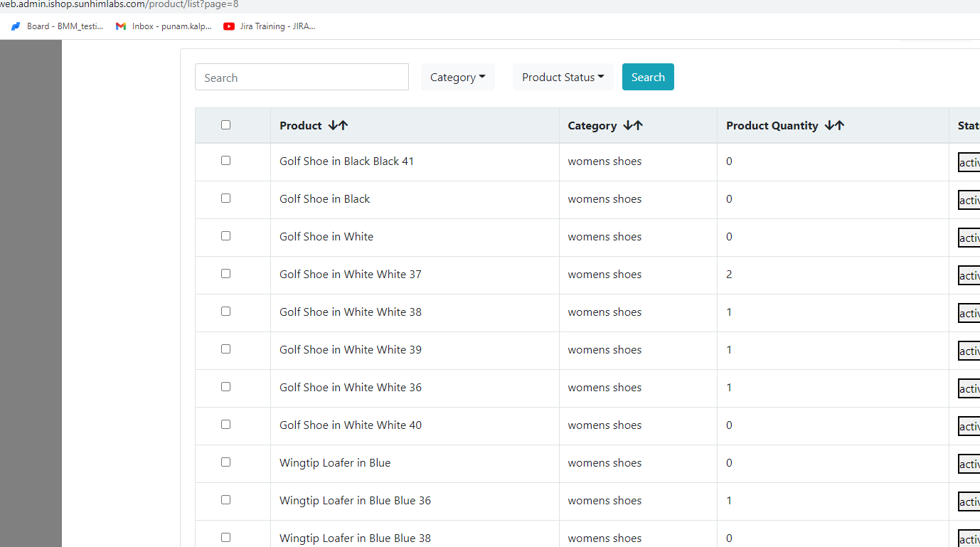The height and width of the screenshot is (547, 980).
Task: Check the Golf Shoe in White White 37 row
Action: tap(226, 274)
